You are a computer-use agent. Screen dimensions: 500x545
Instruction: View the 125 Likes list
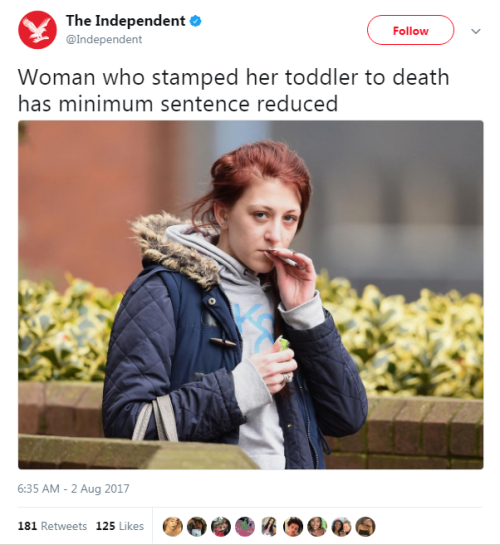(x=120, y=526)
